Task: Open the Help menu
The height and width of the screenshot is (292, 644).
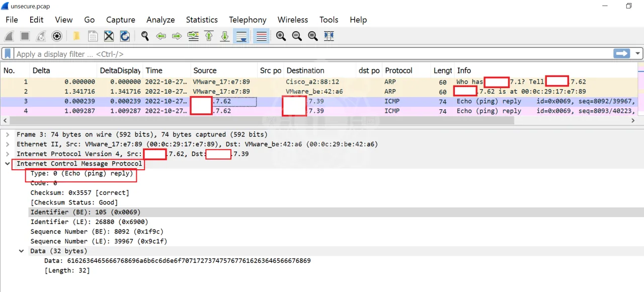Action: point(358,20)
